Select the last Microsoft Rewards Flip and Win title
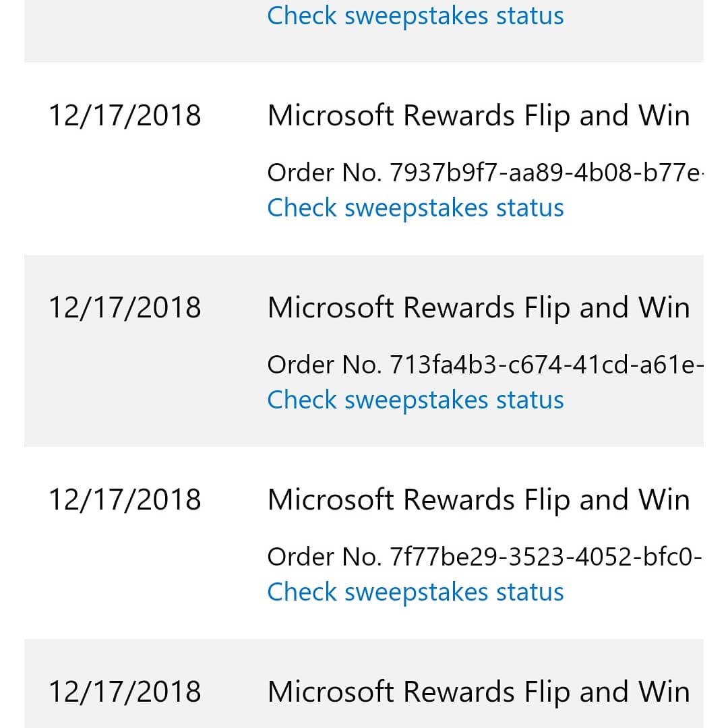This screenshot has height=728, width=728. (479, 692)
